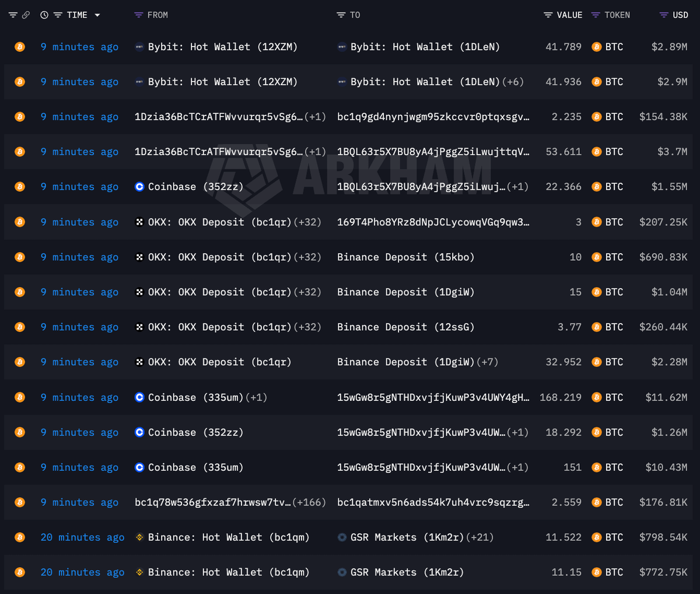The height and width of the screenshot is (594, 700).
Task: Click the FROM column header label
Action: (x=157, y=15)
